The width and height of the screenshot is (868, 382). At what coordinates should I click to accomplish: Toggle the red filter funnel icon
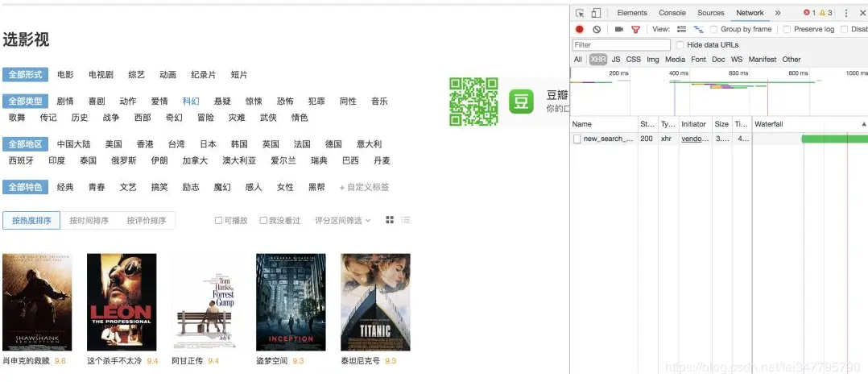pos(635,29)
